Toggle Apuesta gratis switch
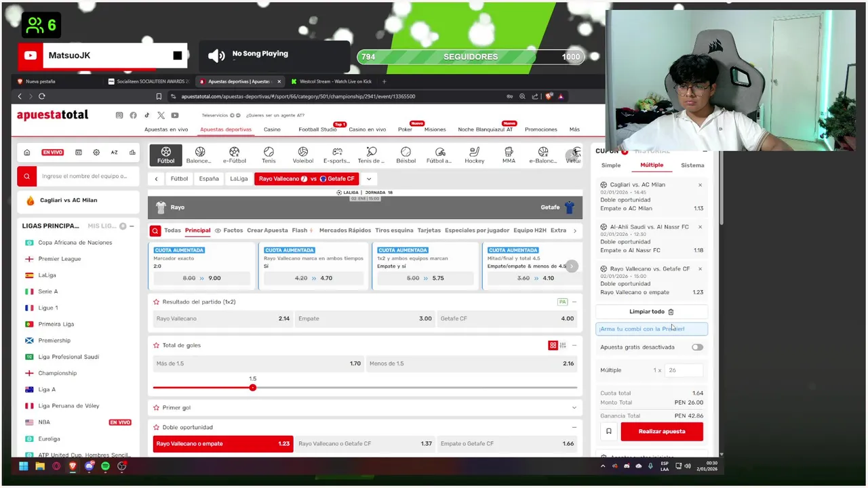The height and width of the screenshot is (488, 868). point(697,347)
